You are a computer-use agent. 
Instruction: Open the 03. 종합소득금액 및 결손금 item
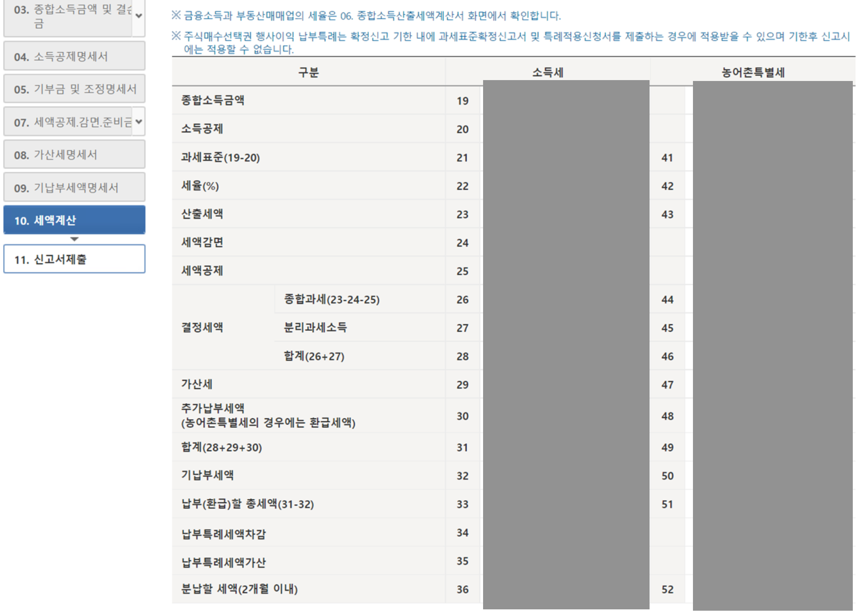[69, 16]
